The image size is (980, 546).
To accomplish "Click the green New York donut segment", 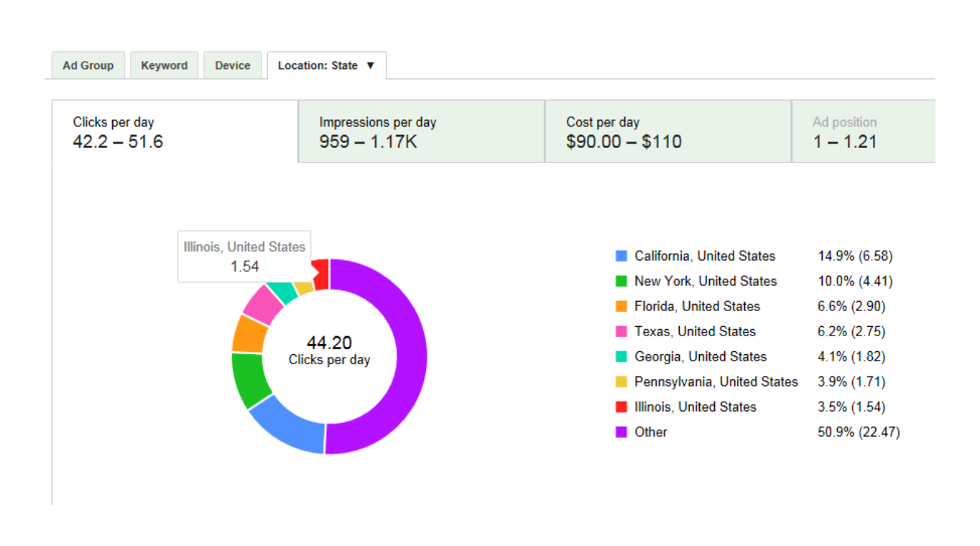I will click(250, 379).
